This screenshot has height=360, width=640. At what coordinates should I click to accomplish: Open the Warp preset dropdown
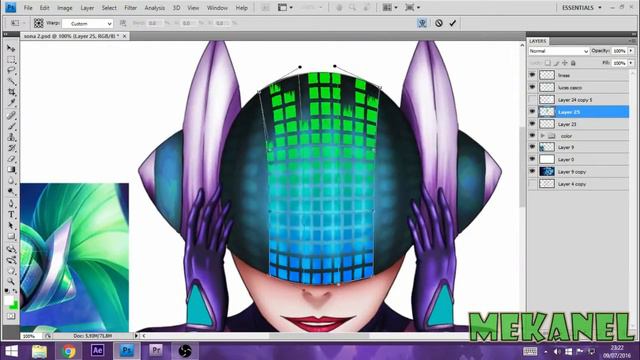pos(87,24)
